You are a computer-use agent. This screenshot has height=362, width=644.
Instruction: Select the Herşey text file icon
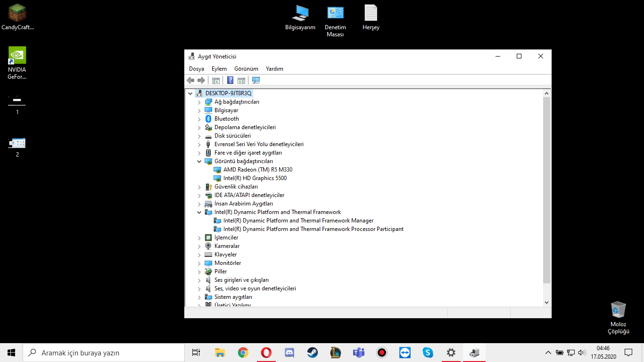click(371, 17)
